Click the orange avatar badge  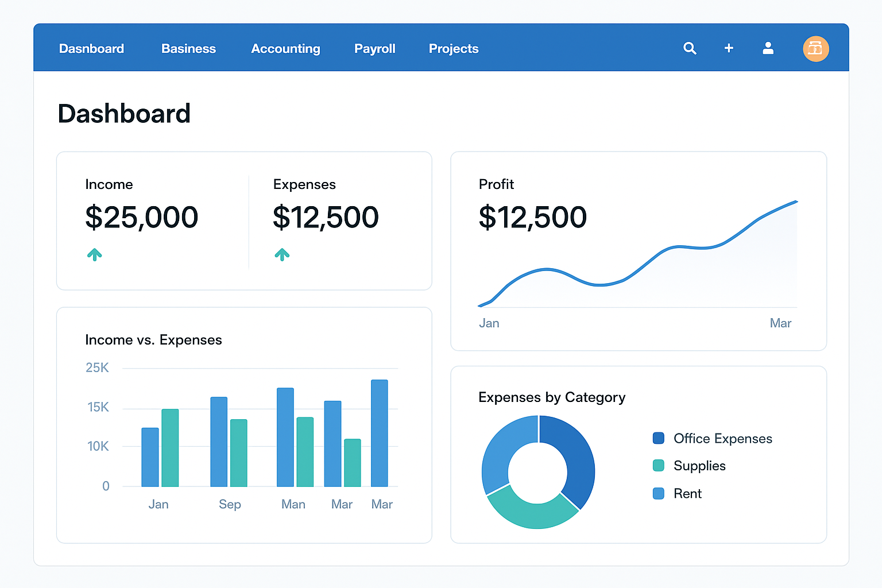click(x=815, y=49)
